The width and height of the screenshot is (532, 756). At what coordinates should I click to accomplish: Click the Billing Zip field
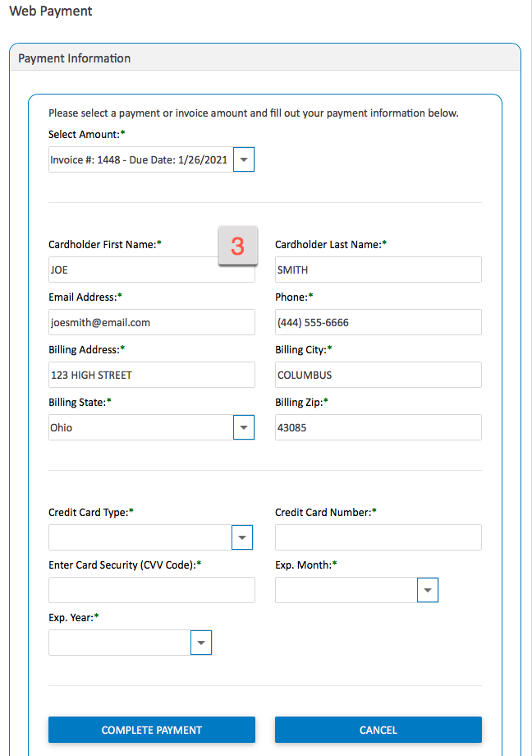coord(378,427)
